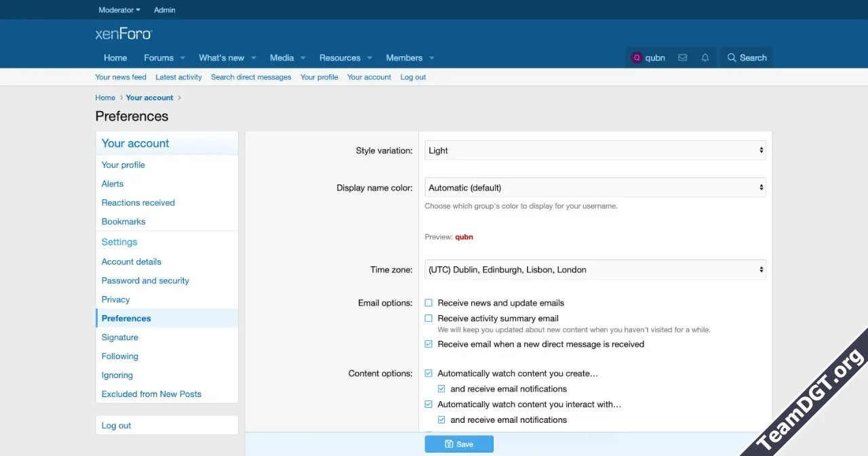Enable Receive activity summary email checkbox
This screenshot has height=456, width=868.
pyautogui.click(x=429, y=318)
